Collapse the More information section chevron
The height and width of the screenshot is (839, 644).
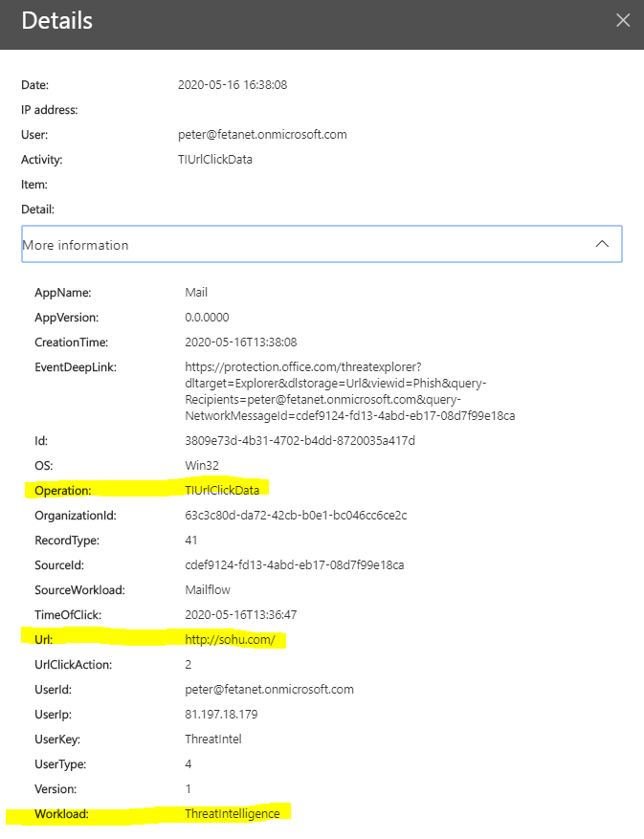pyautogui.click(x=602, y=244)
